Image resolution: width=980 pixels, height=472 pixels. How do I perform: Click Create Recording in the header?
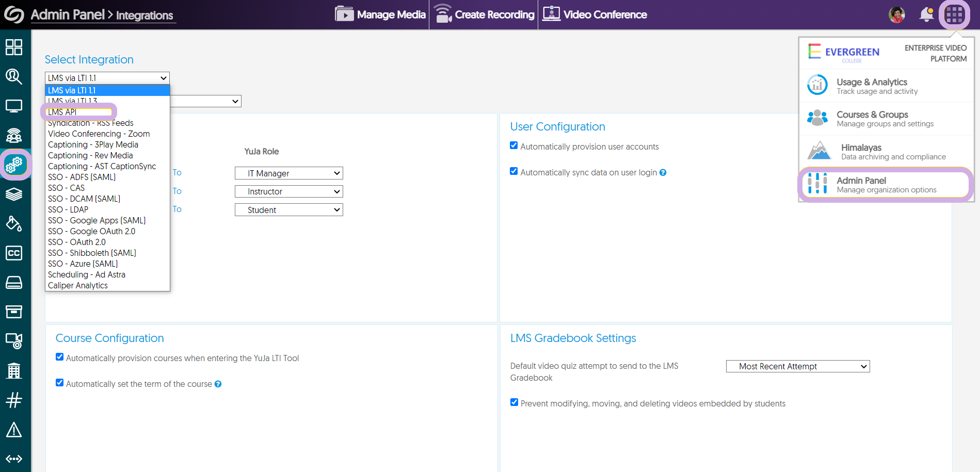(x=484, y=14)
